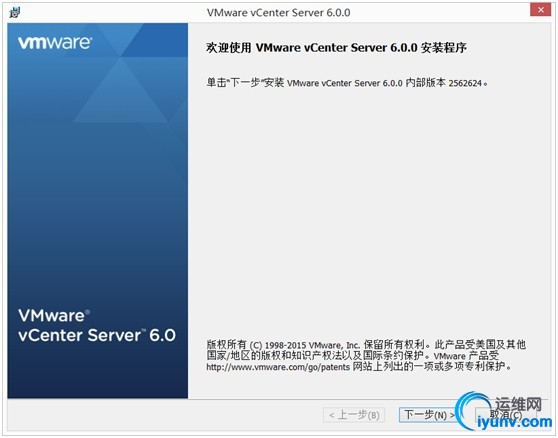Close the vCenter Server installer window

click(x=540, y=10)
